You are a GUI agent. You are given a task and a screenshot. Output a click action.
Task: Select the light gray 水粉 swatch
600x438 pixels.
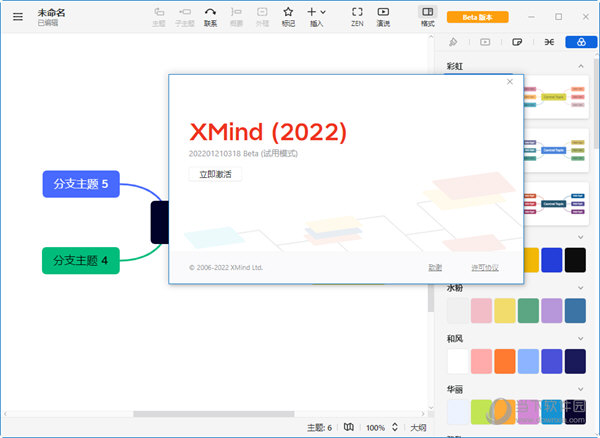(458, 311)
